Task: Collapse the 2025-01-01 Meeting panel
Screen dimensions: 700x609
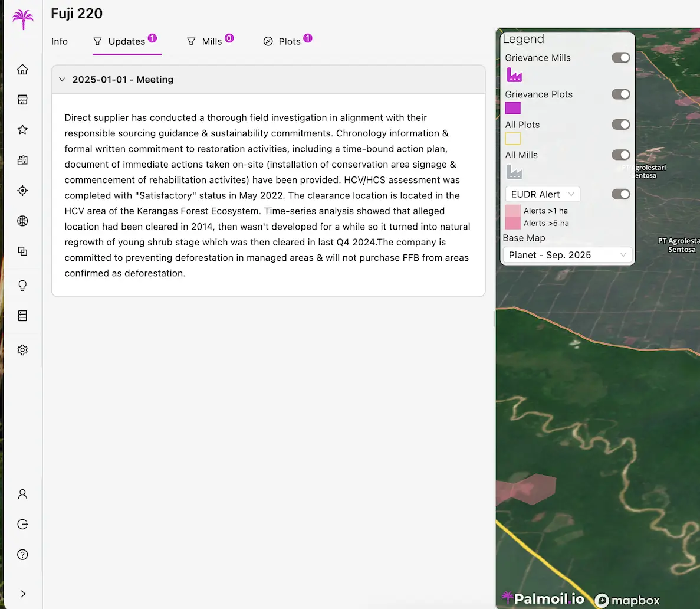Action: click(63, 80)
